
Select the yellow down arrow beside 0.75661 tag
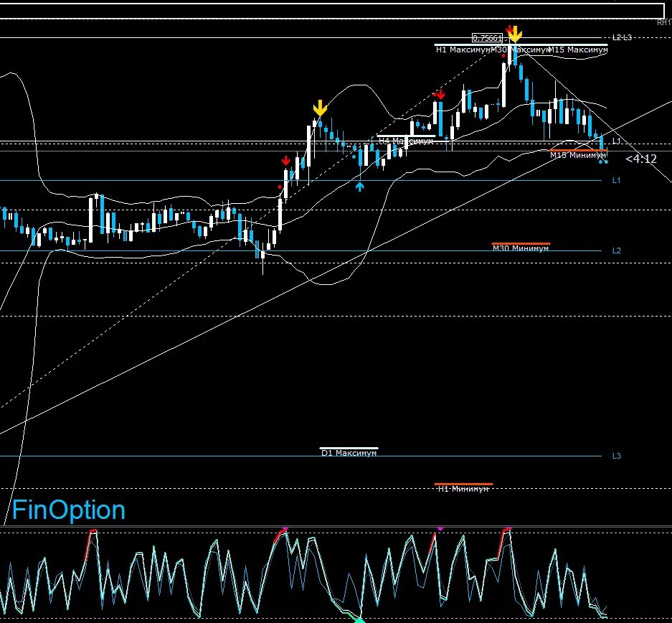tap(515, 34)
